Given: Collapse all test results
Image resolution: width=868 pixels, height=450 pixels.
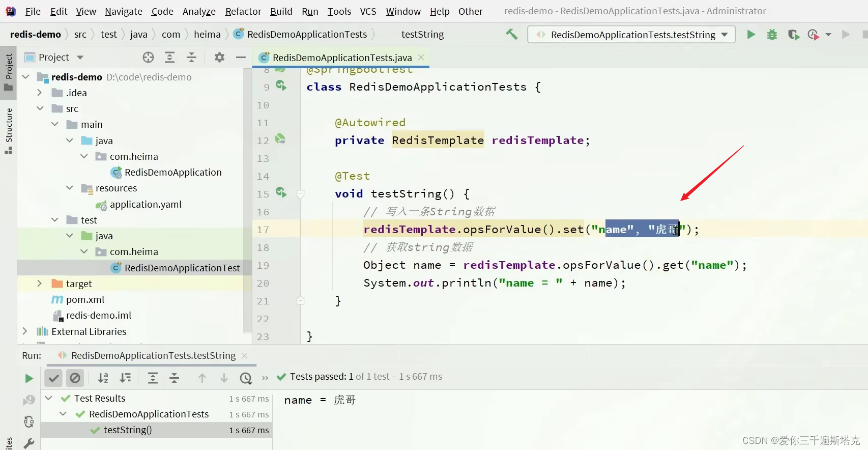Looking at the screenshot, I should tap(175, 378).
